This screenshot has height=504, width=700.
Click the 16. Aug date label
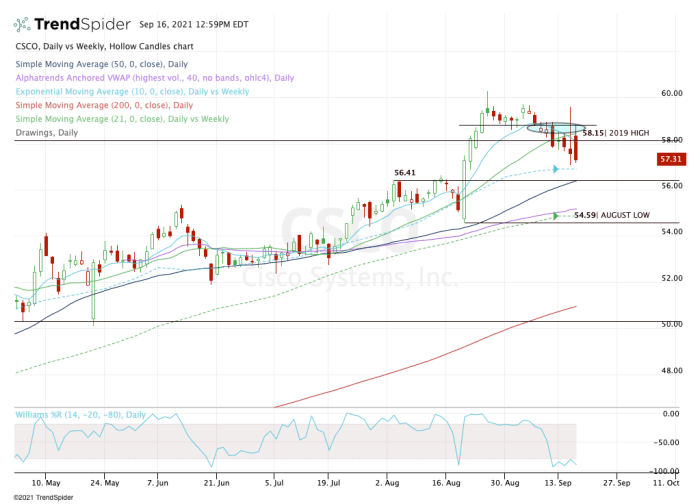(x=446, y=483)
